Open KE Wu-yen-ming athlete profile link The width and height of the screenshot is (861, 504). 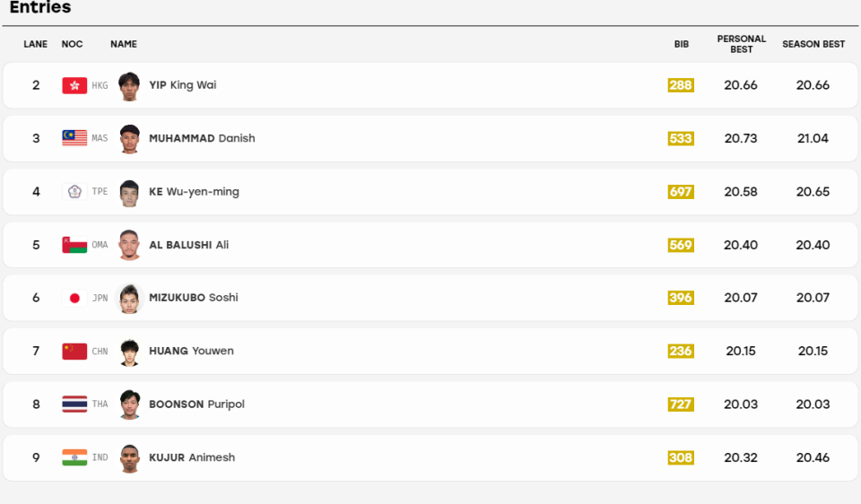[x=194, y=192]
